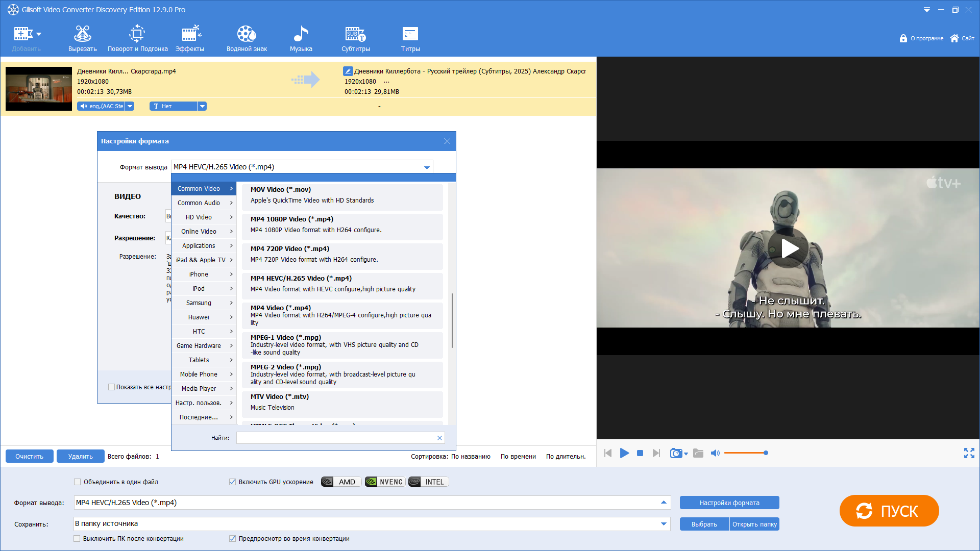Open the Субтитры subtitles tool
The width and height of the screenshot is (980, 551).
coord(356,39)
